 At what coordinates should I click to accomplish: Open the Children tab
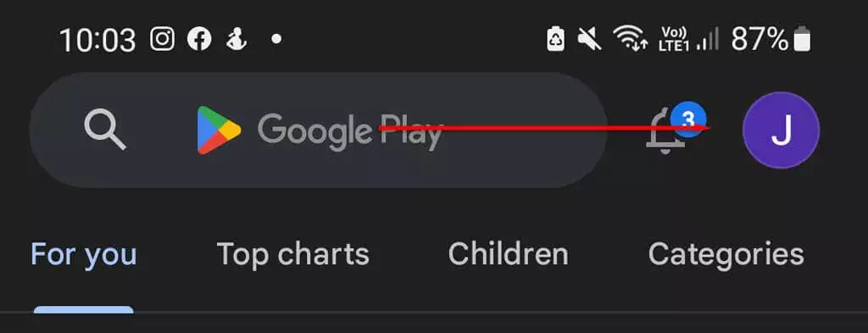click(x=509, y=254)
